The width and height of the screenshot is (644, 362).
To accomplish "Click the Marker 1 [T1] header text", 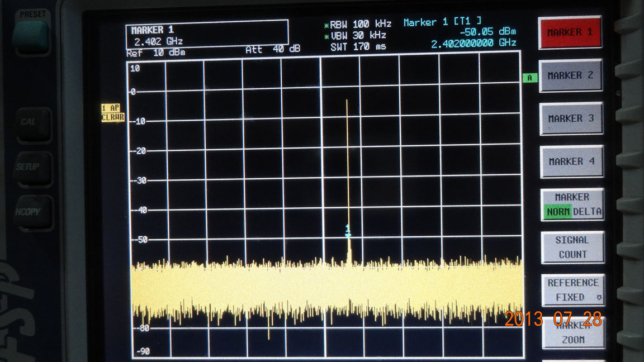I will coord(442,22).
